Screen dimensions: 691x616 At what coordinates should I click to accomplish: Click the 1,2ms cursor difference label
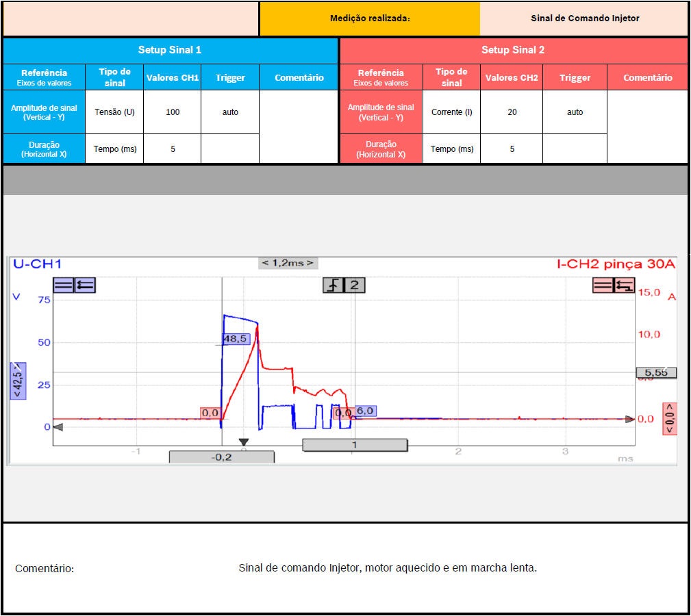click(288, 263)
